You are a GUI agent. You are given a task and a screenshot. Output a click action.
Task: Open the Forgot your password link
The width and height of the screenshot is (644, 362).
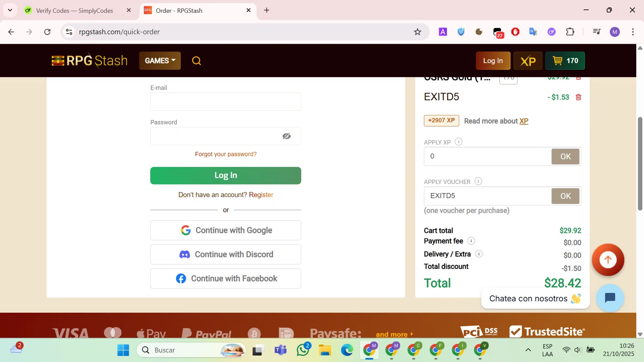pos(226,154)
